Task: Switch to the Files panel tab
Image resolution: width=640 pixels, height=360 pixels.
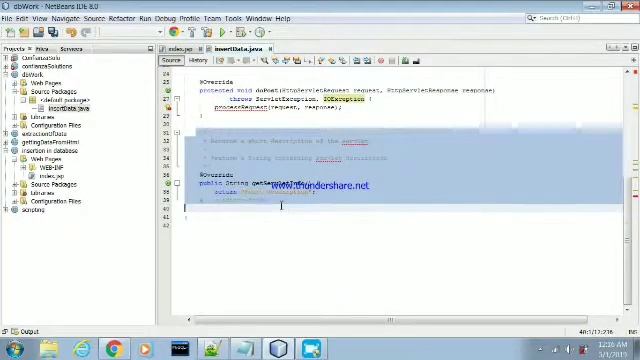Action: (x=42, y=49)
